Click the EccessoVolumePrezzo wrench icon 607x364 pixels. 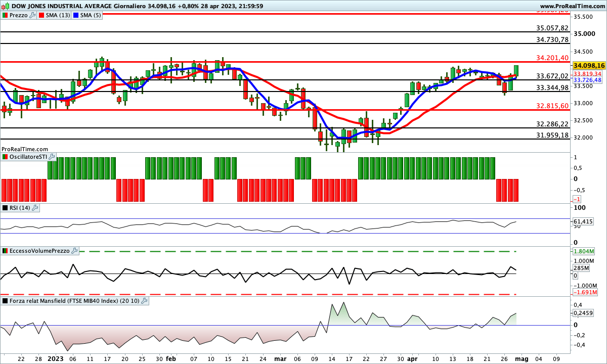[x=75, y=251]
